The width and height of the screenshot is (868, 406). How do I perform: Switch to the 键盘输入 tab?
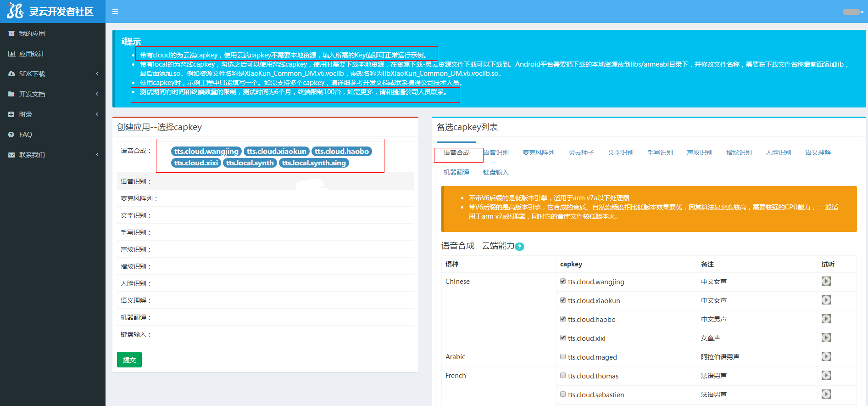point(496,172)
